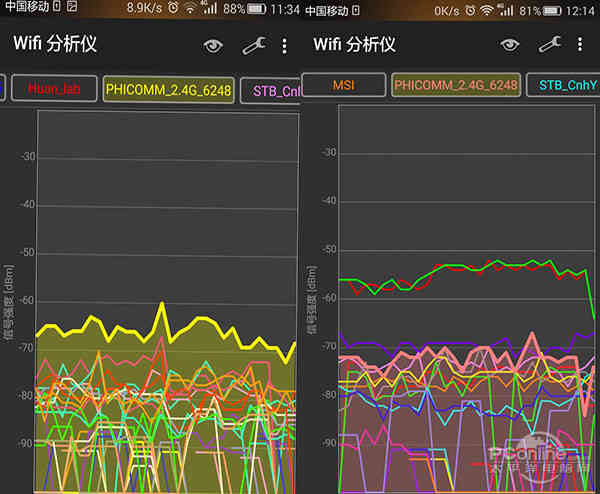Screen dimensions: 600x494
Task: Tap the wifi signal icon in left status bar
Action: click(190, 8)
